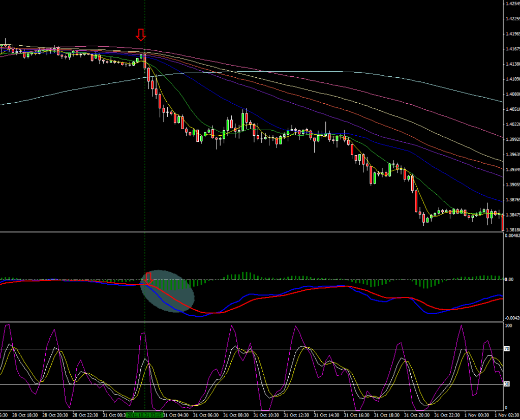Click the 100 label atop the stochastic scale
Viewport: 520px width, 420px height.
click(x=507, y=324)
